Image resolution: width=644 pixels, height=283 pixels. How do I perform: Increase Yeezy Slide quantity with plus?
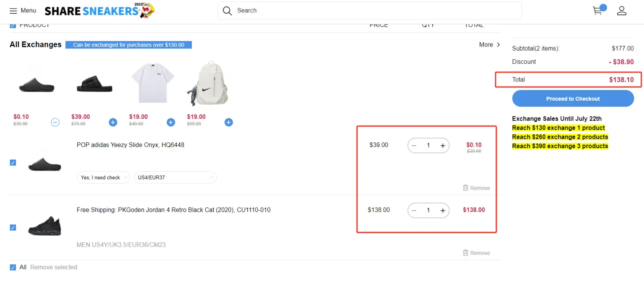tap(442, 146)
